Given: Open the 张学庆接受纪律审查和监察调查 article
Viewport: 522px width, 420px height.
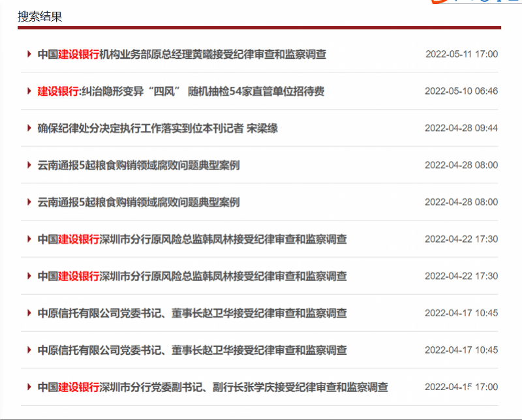Looking at the screenshot, I should click(x=213, y=387).
